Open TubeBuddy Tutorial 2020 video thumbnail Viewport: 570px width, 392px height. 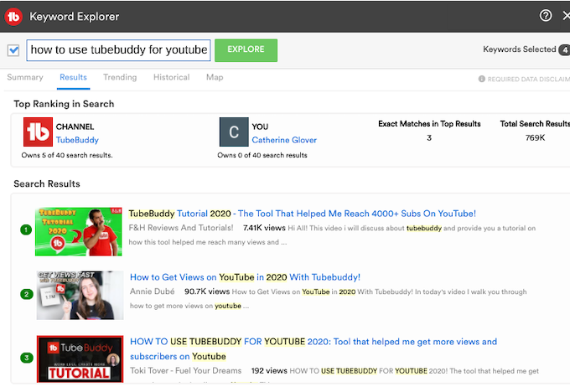80,231
